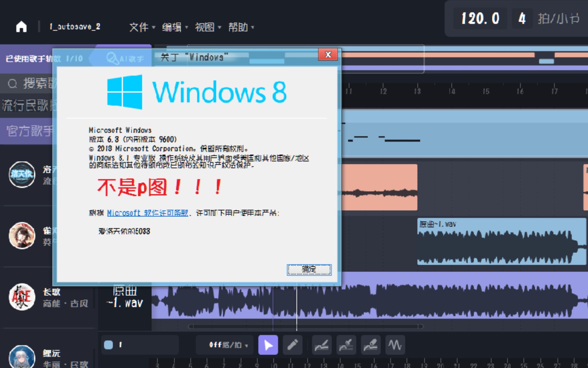Close the 关于 Windows dialog
The image size is (588, 368).
coord(328,55)
